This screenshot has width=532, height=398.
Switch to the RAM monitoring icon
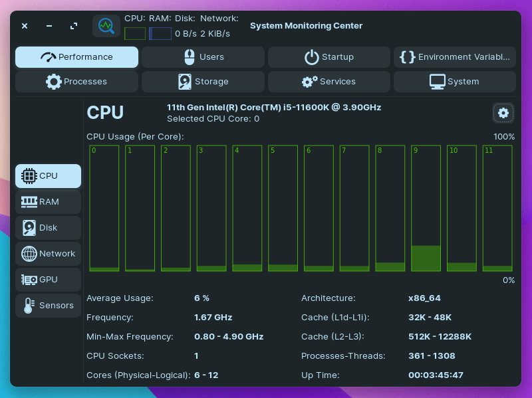[28, 201]
